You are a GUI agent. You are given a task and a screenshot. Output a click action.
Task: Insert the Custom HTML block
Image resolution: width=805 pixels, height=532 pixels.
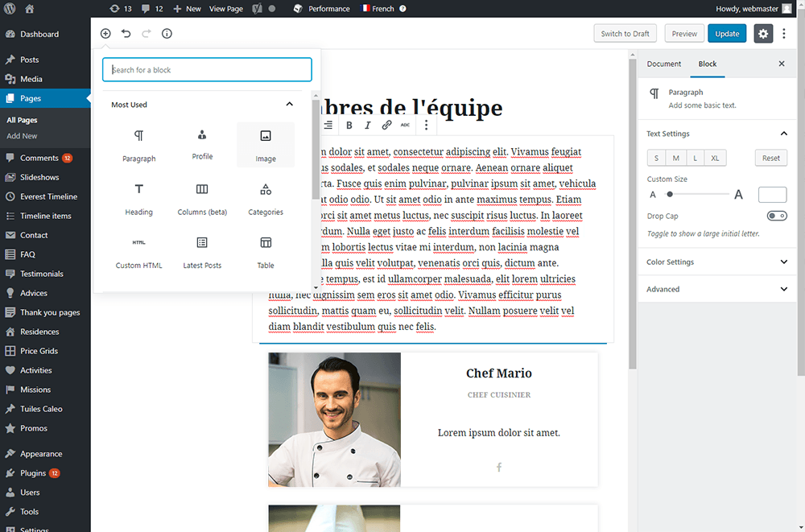coord(138,253)
